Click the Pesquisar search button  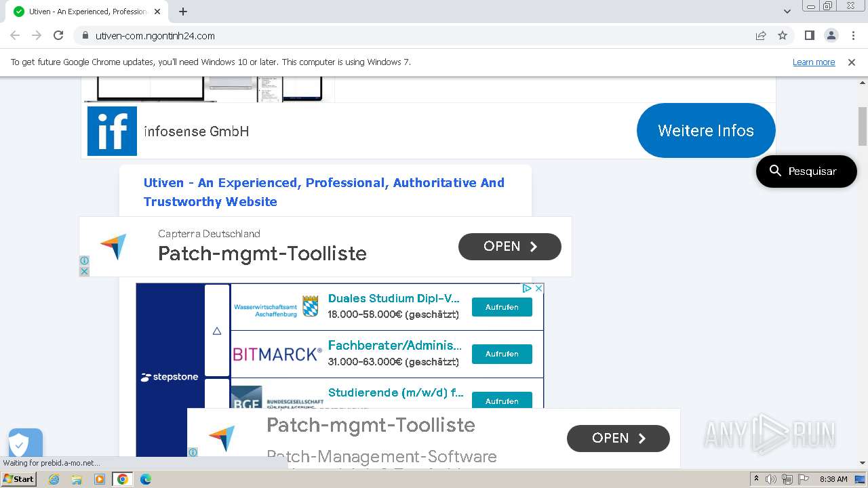click(x=806, y=171)
